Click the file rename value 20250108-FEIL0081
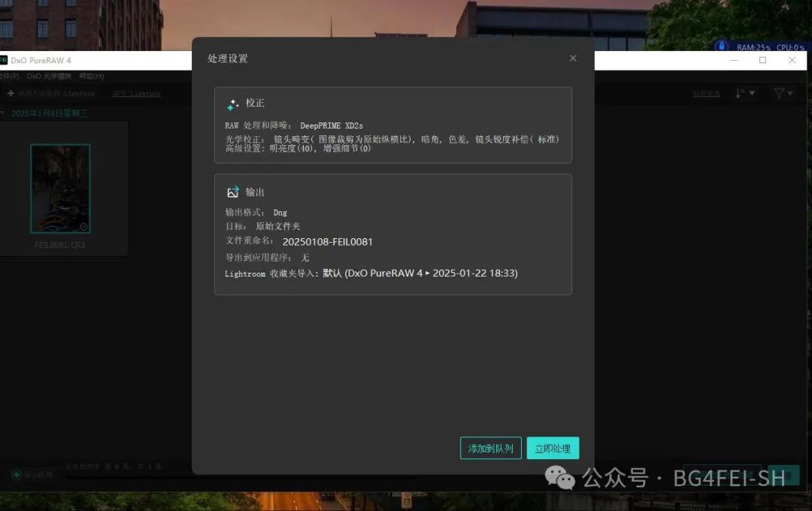The height and width of the screenshot is (511, 812). click(x=327, y=242)
